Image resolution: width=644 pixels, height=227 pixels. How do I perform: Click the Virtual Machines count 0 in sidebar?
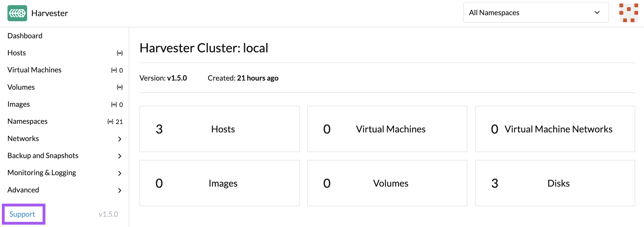(x=121, y=71)
